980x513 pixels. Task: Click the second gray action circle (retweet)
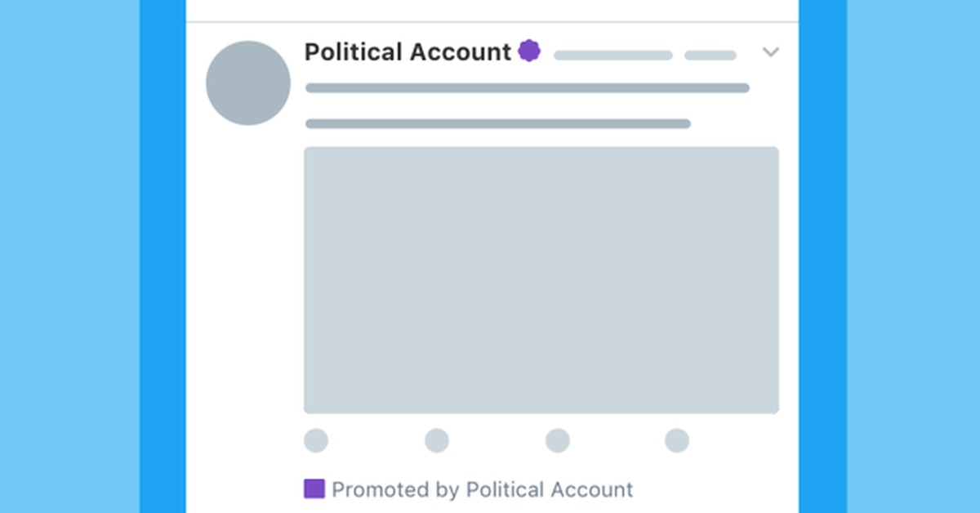pyautogui.click(x=437, y=441)
